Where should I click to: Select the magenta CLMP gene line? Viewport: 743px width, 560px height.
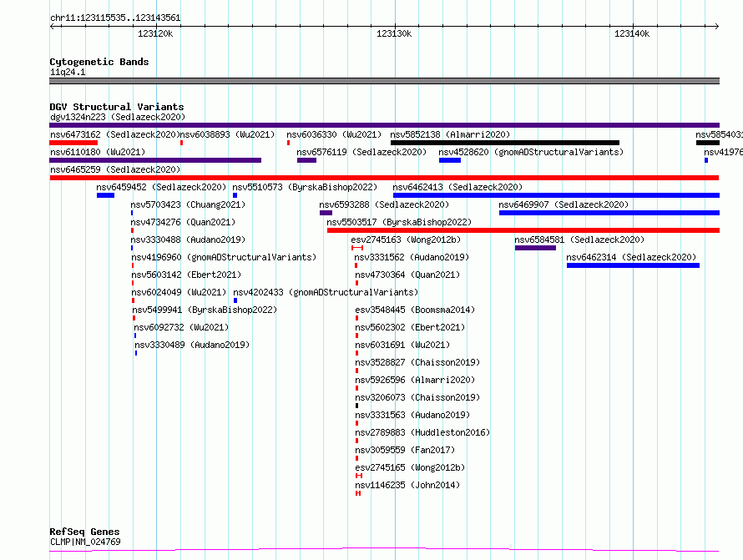point(384,550)
